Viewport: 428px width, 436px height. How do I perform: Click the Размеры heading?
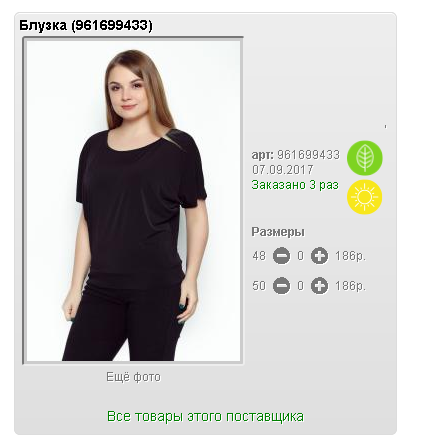point(278,232)
